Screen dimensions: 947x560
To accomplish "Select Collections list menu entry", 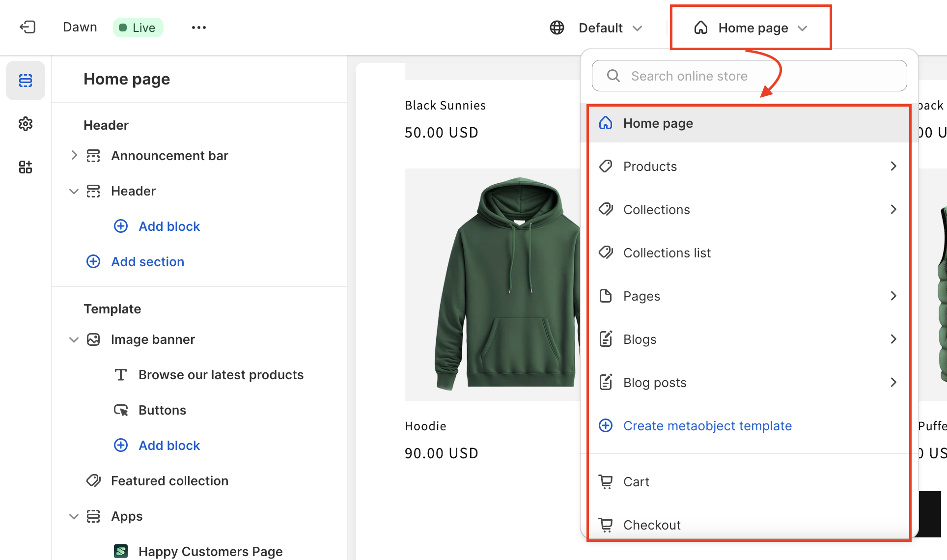I will point(667,253).
